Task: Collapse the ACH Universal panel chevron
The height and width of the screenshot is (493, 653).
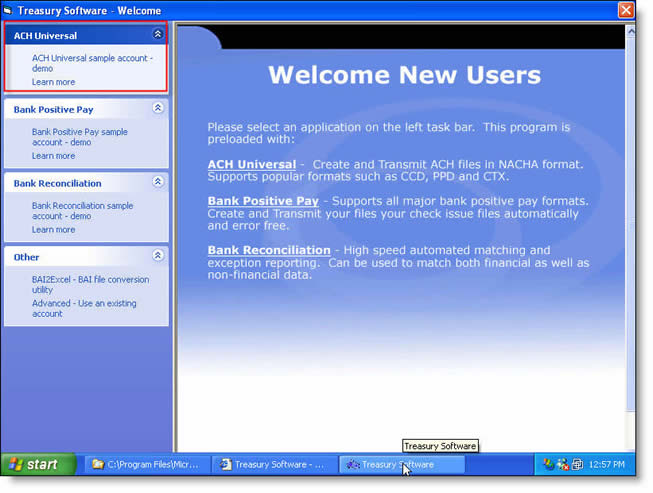Action: pyautogui.click(x=158, y=34)
